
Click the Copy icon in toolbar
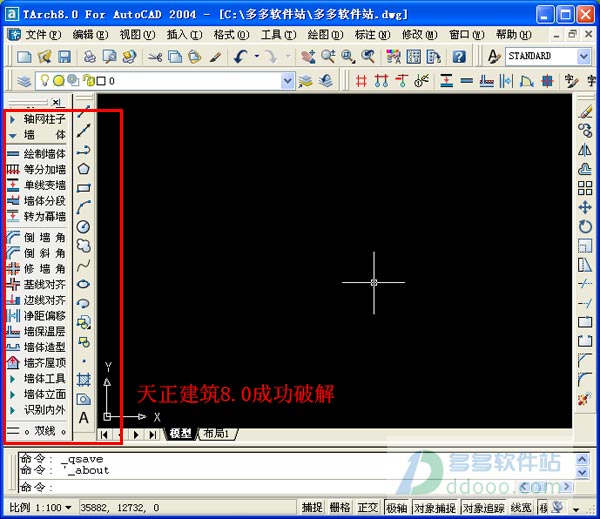point(175,57)
